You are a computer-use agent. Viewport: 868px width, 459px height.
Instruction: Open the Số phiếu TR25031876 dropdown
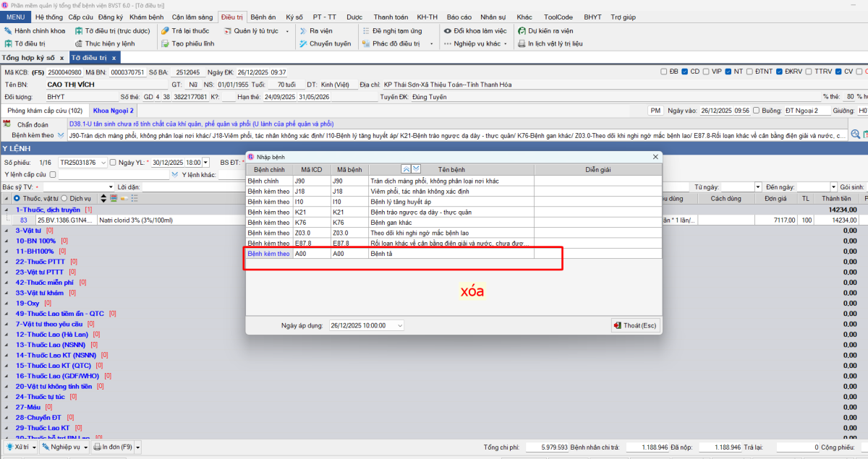click(102, 163)
